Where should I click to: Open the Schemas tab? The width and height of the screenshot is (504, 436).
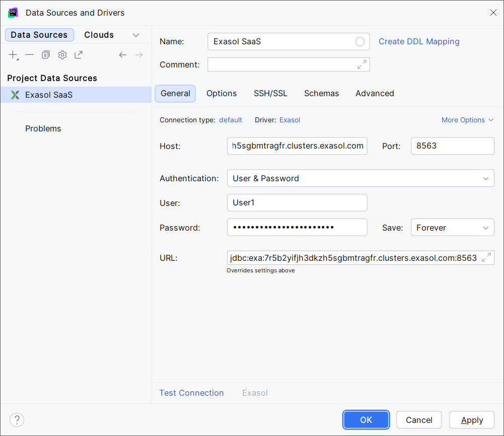tap(322, 93)
